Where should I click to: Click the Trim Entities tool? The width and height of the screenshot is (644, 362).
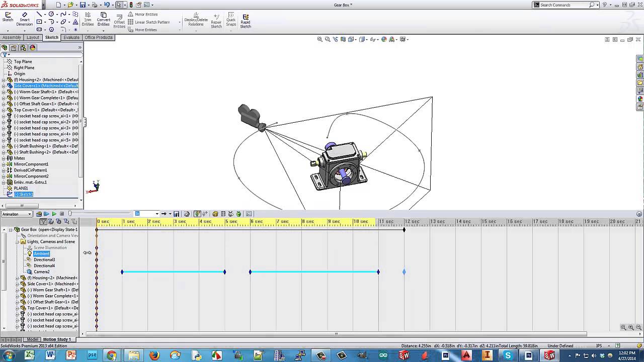pos(88,19)
